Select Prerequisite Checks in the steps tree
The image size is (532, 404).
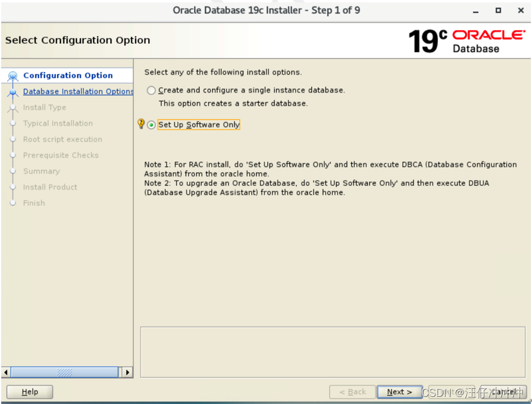pyautogui.click(x=62, y=155)
